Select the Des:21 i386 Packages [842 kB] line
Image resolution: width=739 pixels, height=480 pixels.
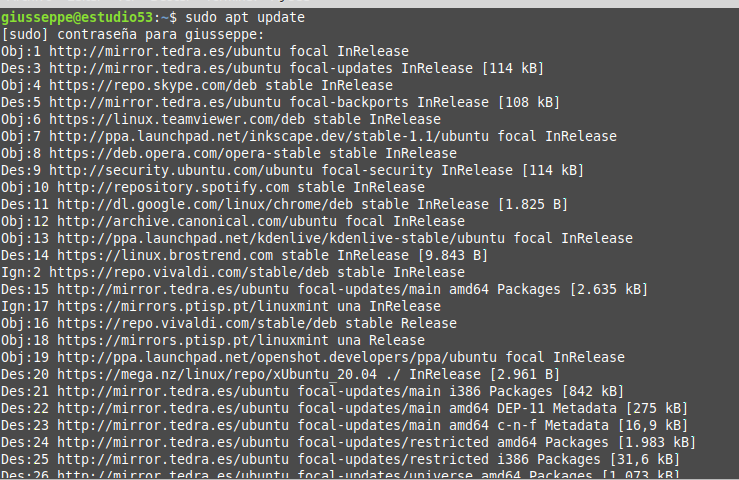click(312, 391)
